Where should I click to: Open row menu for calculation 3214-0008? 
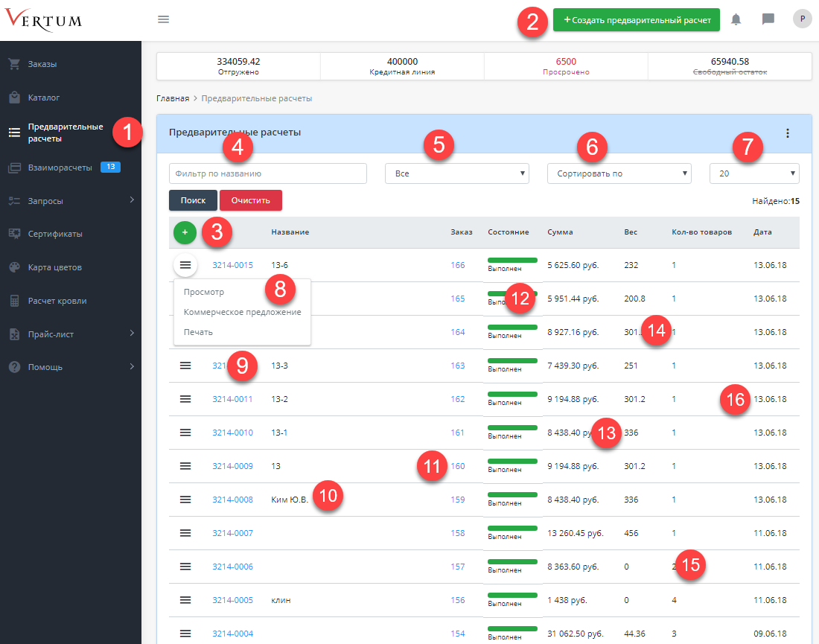point(185,500)
